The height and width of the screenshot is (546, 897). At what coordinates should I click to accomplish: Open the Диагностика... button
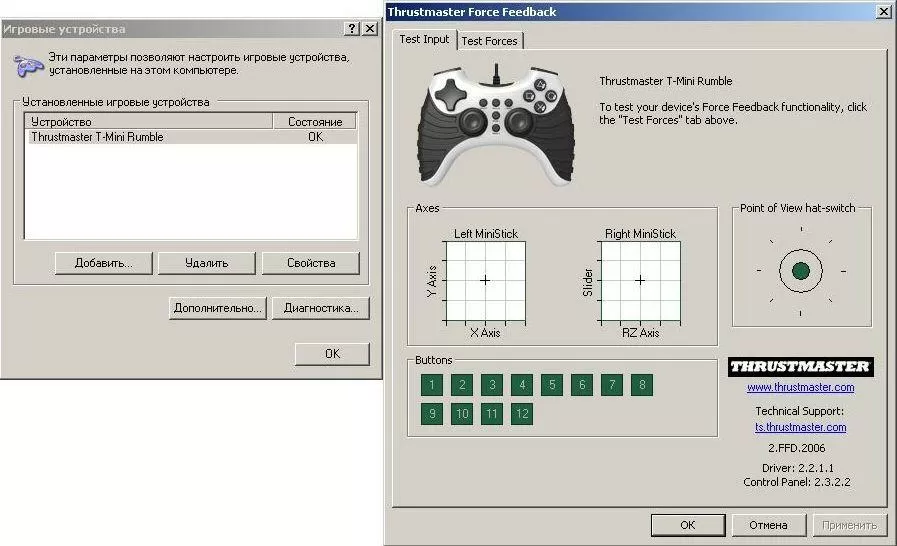(321, 308)
